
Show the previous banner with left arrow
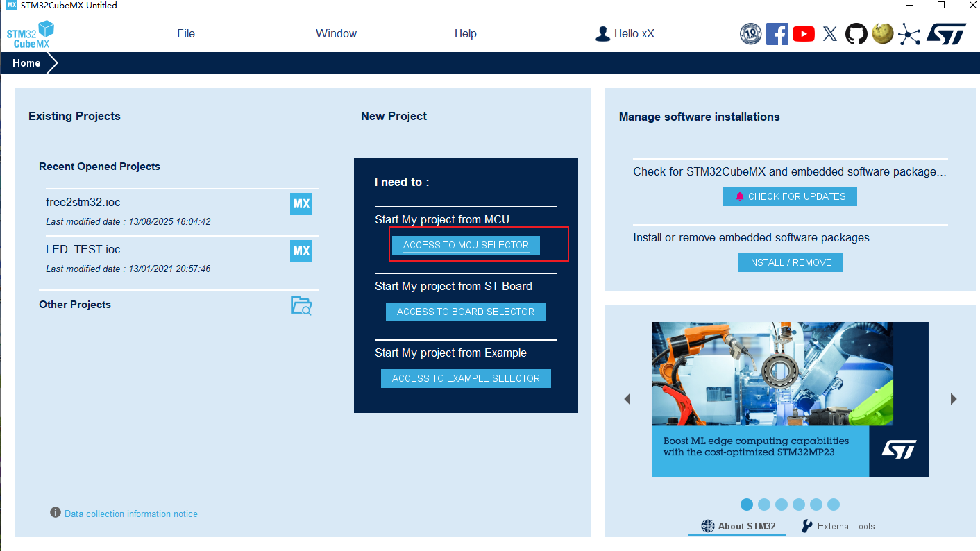[627, 399]
